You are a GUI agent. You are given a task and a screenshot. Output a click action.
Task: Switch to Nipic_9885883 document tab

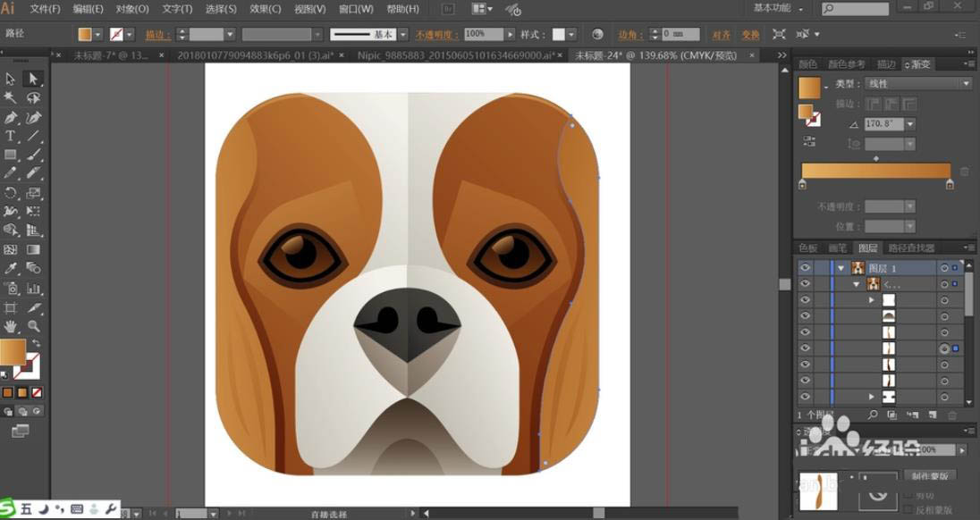click(456, 55)
